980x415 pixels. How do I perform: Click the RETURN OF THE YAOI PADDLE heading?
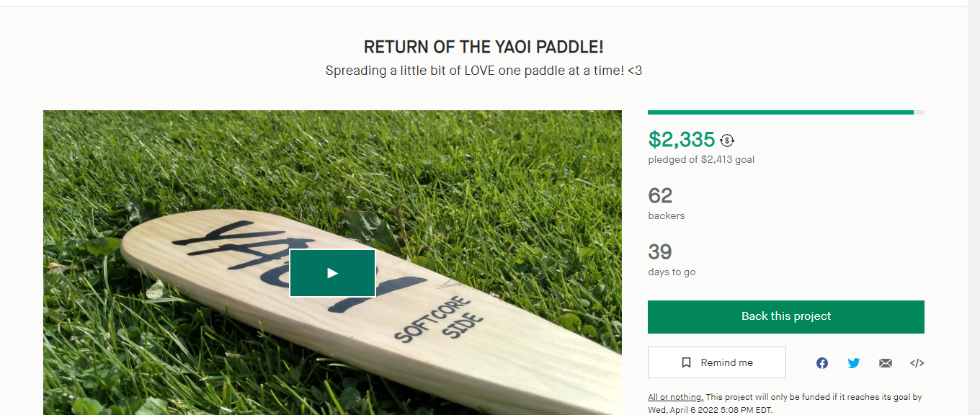(484, 48)
